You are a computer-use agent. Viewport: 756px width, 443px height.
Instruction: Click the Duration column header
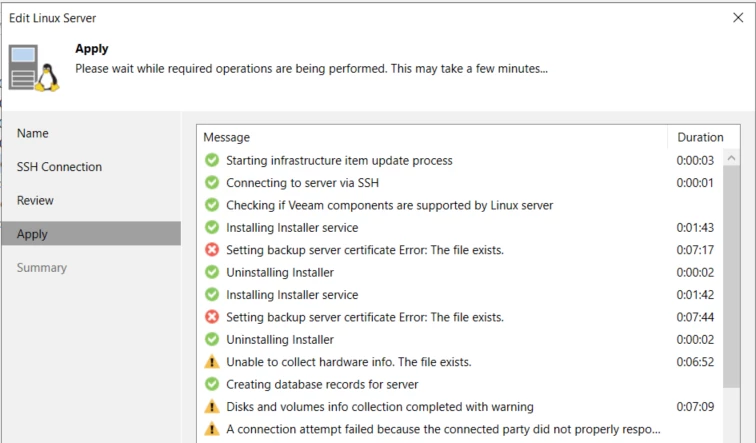tap(699, 137)
